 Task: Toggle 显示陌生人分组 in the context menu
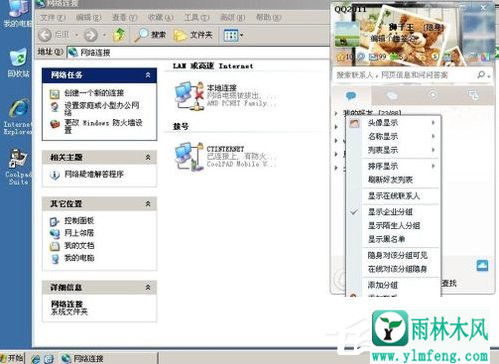coord(394,226)
